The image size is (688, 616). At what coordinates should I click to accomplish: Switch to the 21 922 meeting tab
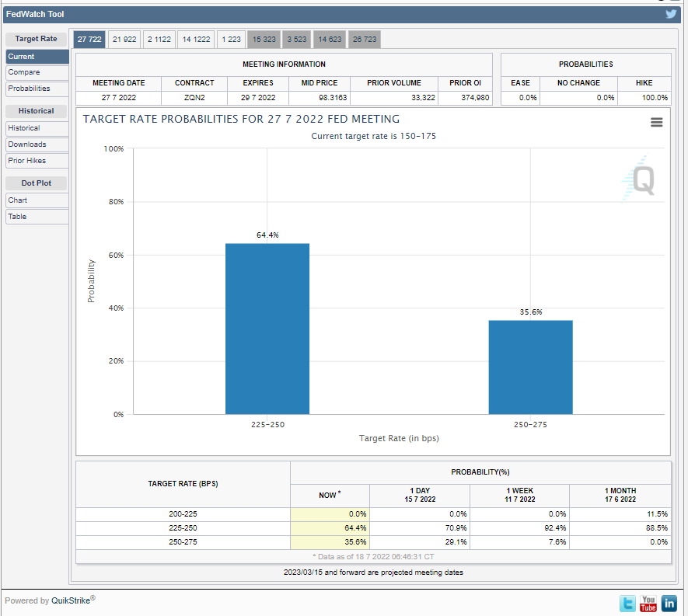click(124, 39)
